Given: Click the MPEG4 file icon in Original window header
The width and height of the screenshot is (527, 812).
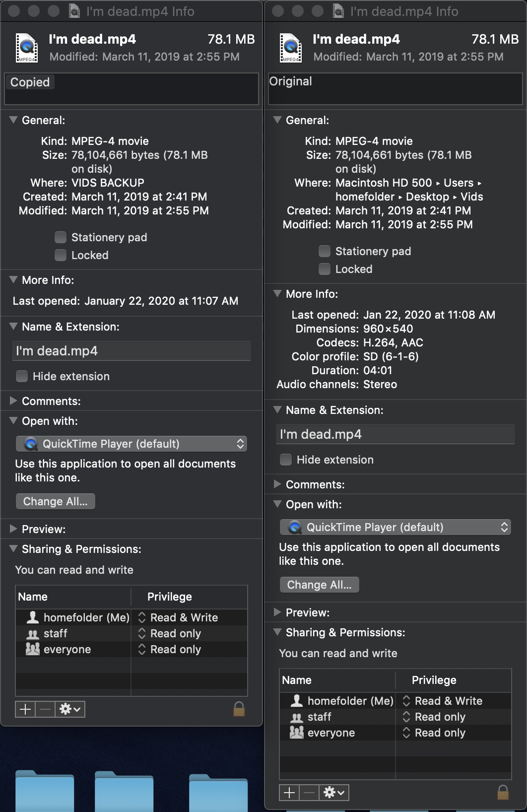Looking at the screenshot, I should tap(291, 48).
